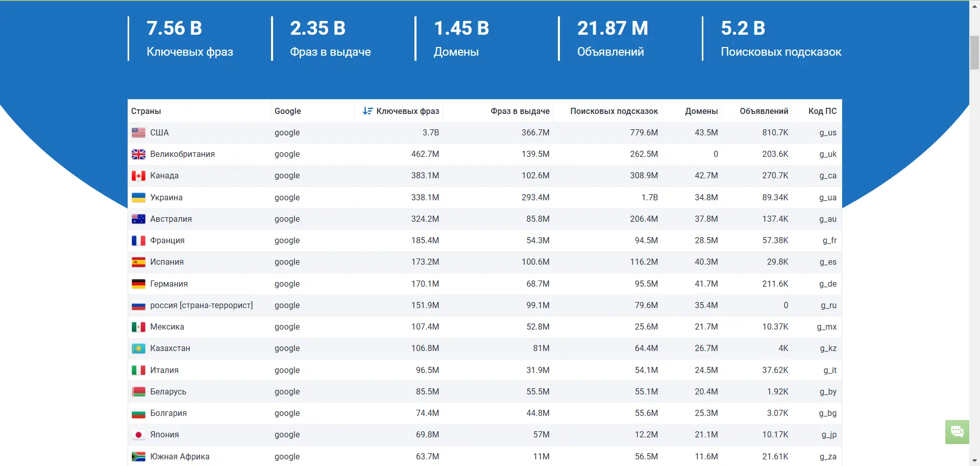Select the Германия row name

click(x=169, y=284)
